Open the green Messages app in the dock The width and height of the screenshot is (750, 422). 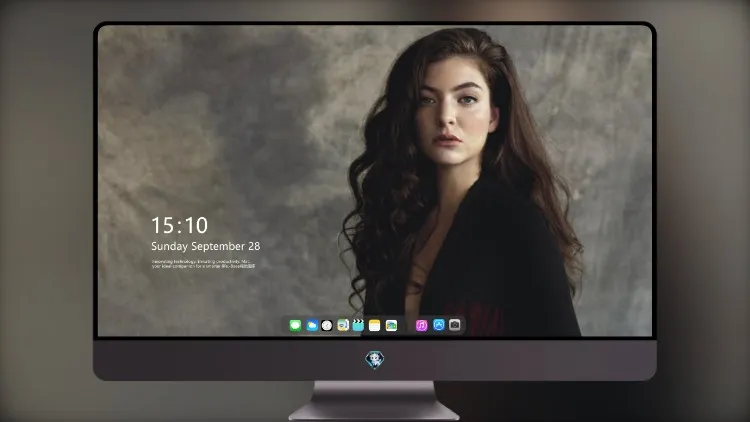(295, 326)
